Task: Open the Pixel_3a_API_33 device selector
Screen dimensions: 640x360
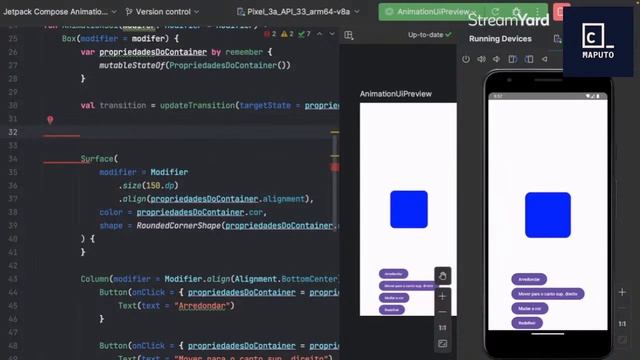Action: pyautogui.click(x=298, y=12)
